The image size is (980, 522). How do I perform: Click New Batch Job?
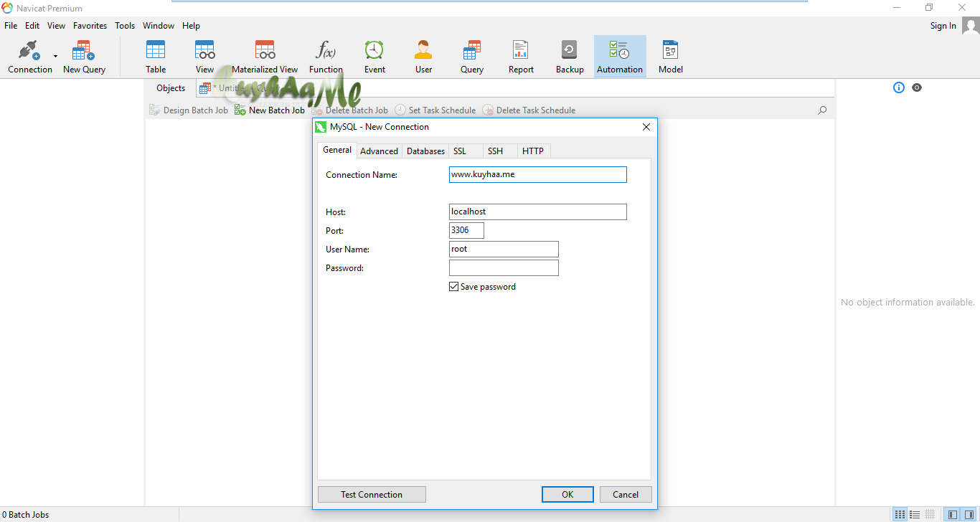[x=270, y=110]
